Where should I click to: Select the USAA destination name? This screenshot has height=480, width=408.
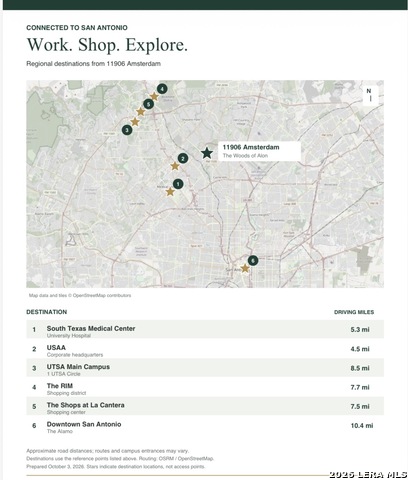[x=56, y=348]
